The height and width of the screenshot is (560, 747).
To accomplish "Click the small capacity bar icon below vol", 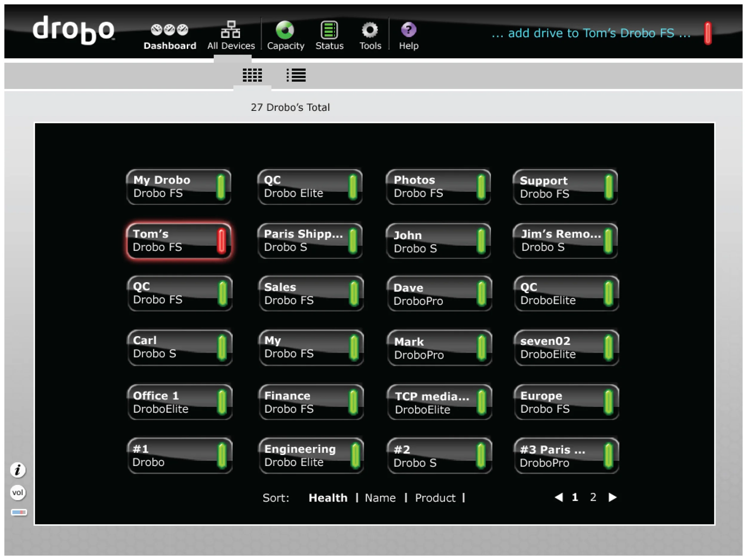I will (19, 512).
